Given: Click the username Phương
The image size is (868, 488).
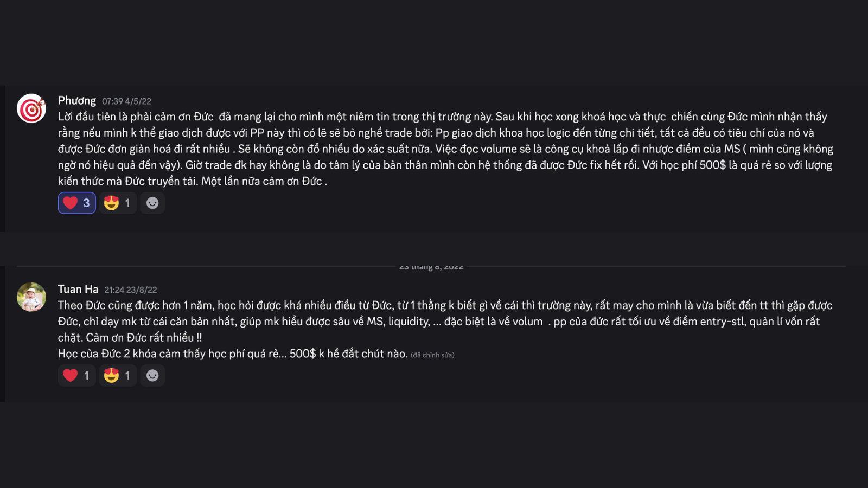Looking at the screenshot, I should [x=77, y=101].
